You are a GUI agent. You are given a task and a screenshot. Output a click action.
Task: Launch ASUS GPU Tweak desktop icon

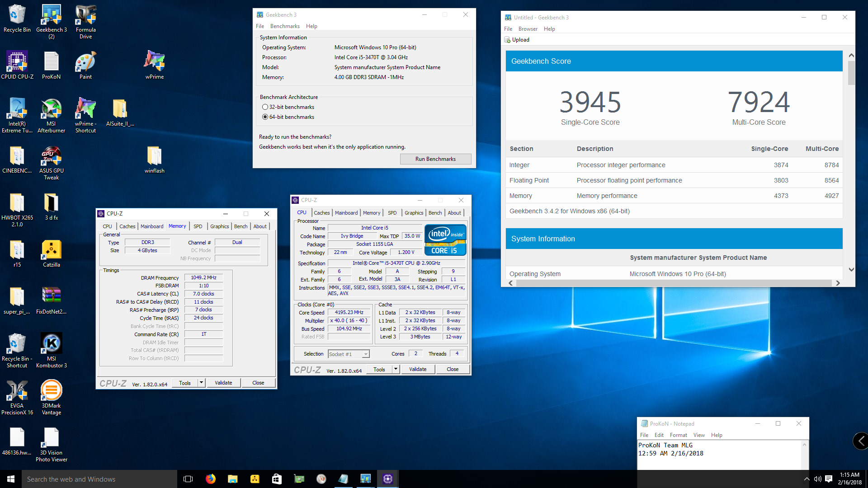[52, 162]
